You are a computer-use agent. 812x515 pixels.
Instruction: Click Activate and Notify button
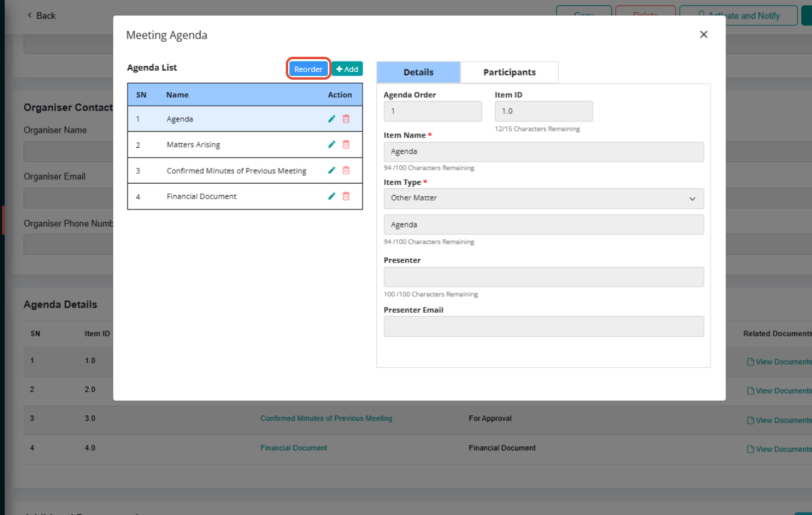tap(738, 16)
